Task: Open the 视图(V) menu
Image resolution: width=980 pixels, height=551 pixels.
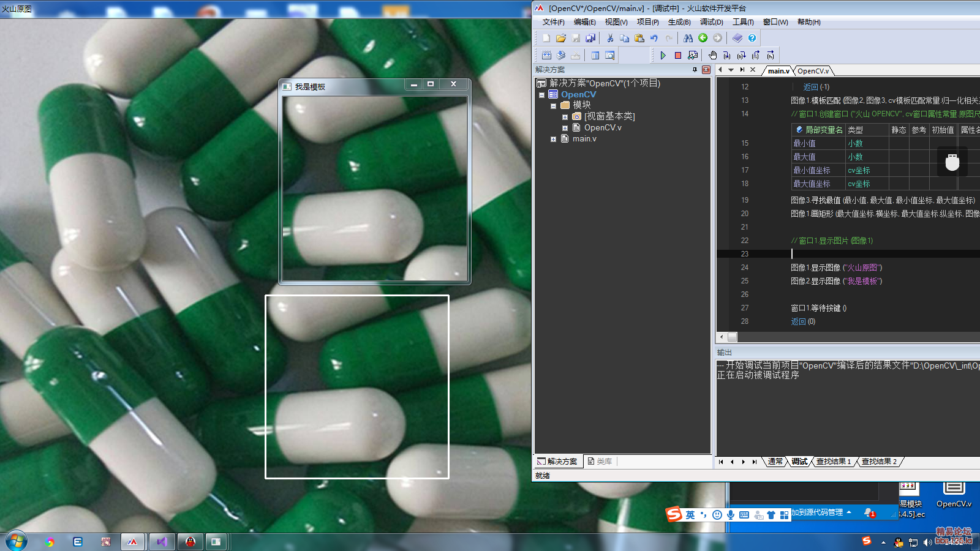Action: click(x=616, y=22)
